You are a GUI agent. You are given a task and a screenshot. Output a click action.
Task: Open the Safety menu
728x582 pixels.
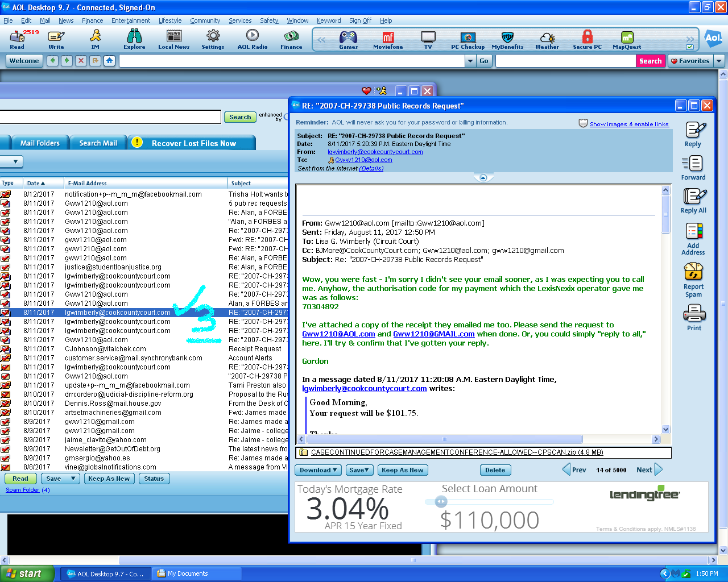click(x=268, y=20)
